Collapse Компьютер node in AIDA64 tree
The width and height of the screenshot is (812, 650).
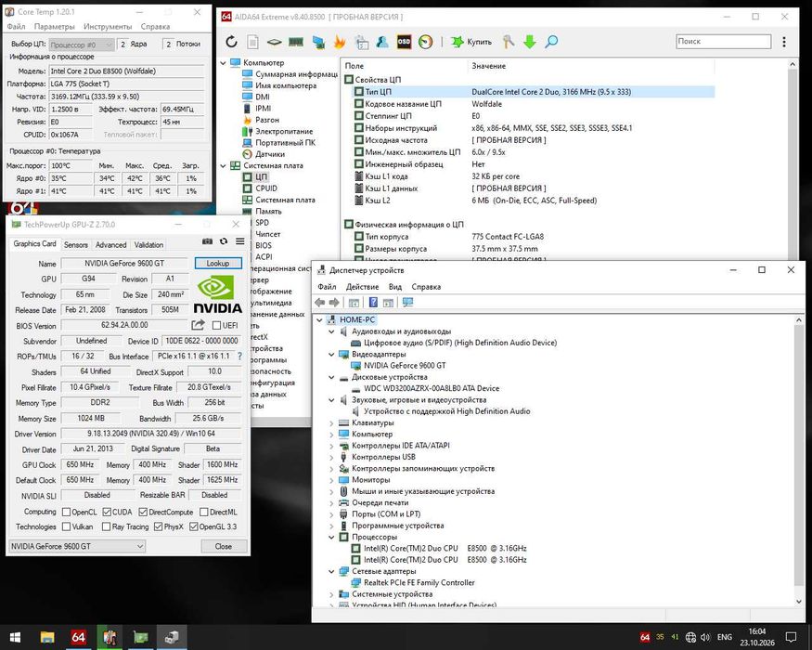pos(224,63)
